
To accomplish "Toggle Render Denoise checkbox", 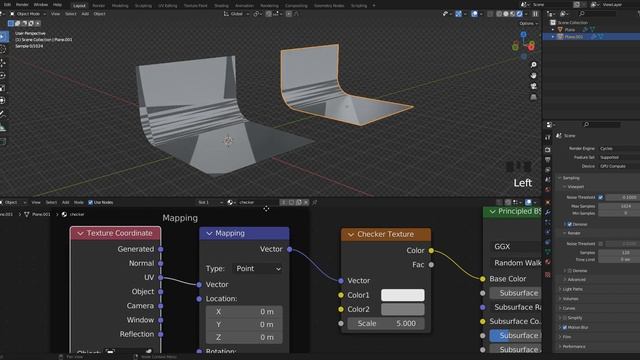I will [569, 271].
